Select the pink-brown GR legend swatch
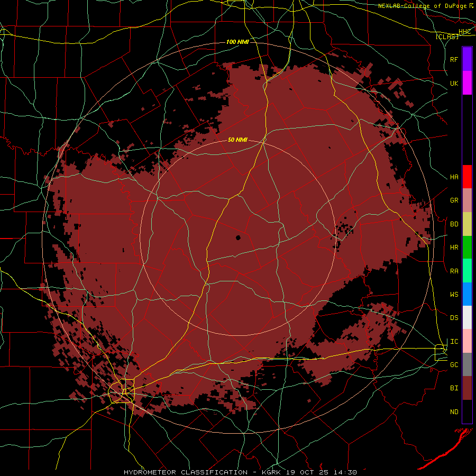476x476 pixels. (467, 200)
